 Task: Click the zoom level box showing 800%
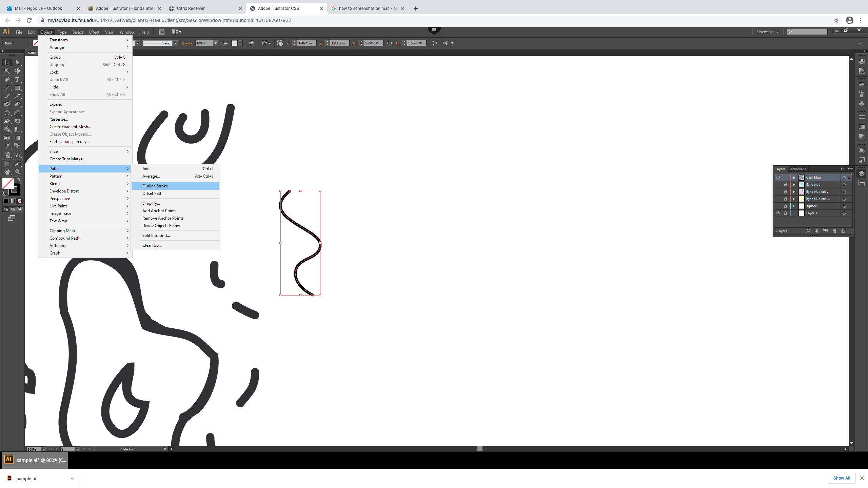33,449
